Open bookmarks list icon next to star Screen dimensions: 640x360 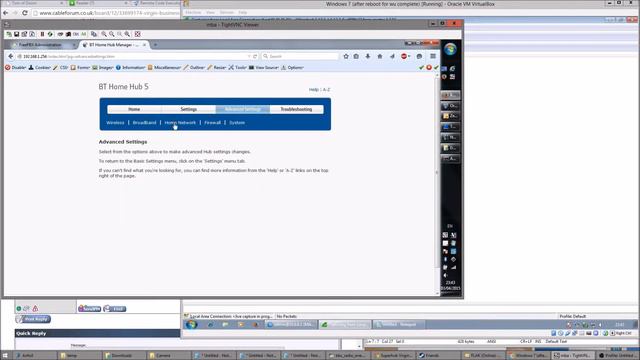click(x=356, y=56)
